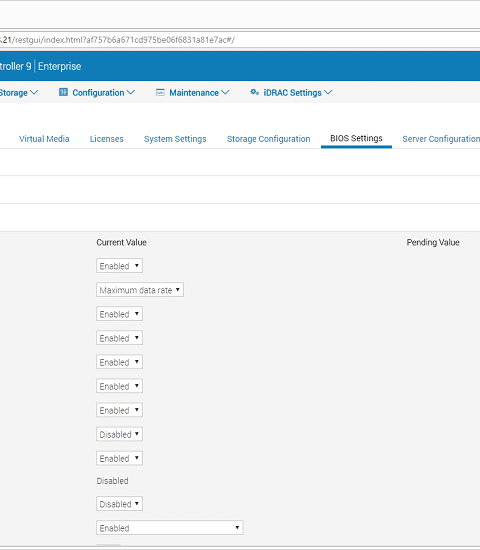Open the Maximum data rate dropdown

(140, 290)
